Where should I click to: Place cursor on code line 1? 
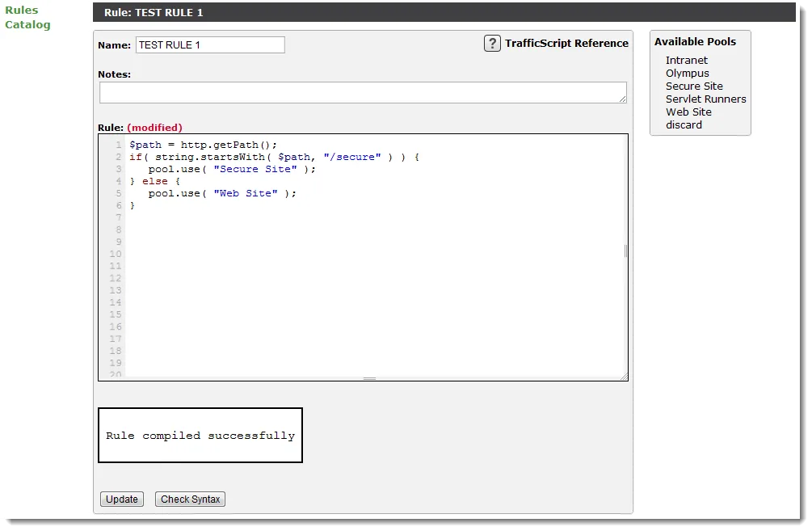coord(204,145)
